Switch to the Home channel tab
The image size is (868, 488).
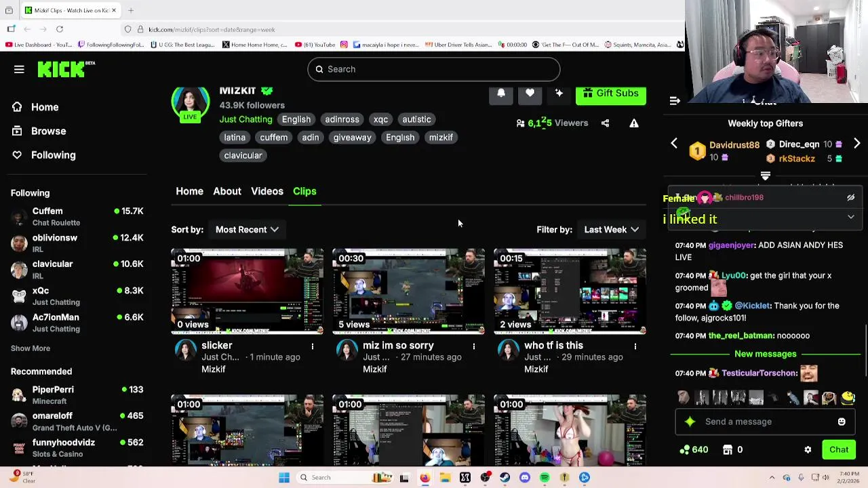190,191
